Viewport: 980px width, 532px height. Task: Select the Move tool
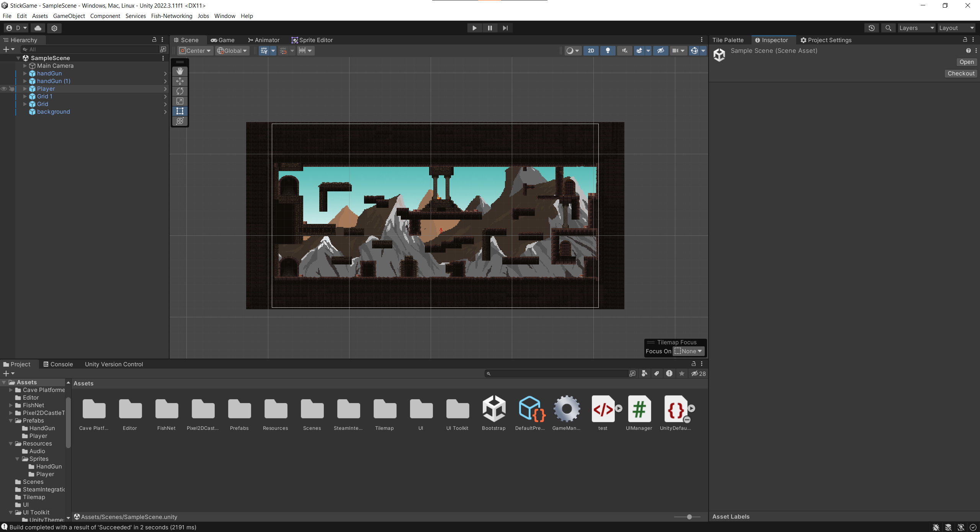point(180,81)
